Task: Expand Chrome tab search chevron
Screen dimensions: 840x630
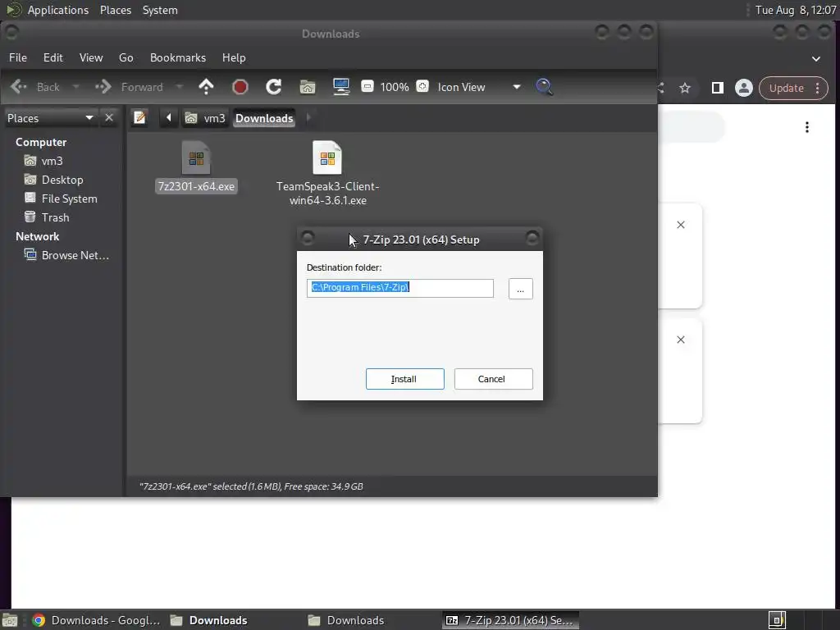Action: [x=816, y=59]
